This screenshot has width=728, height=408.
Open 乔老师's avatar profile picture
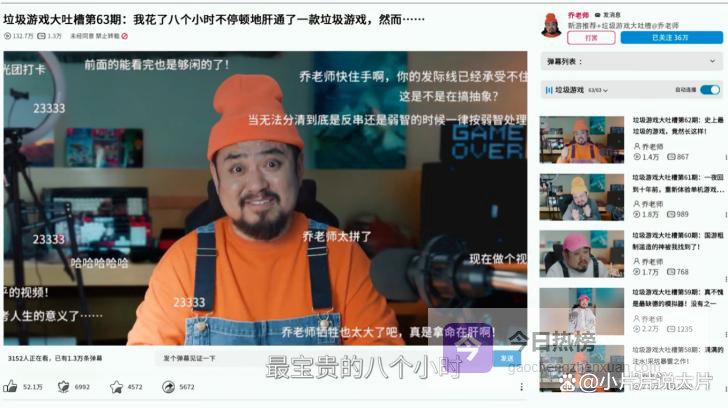click(x=550, y=25)
